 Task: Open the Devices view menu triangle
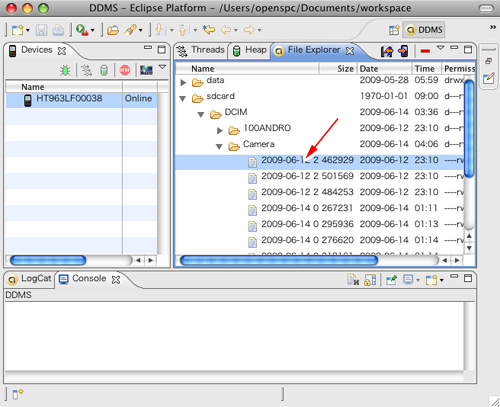pos(162,67)
